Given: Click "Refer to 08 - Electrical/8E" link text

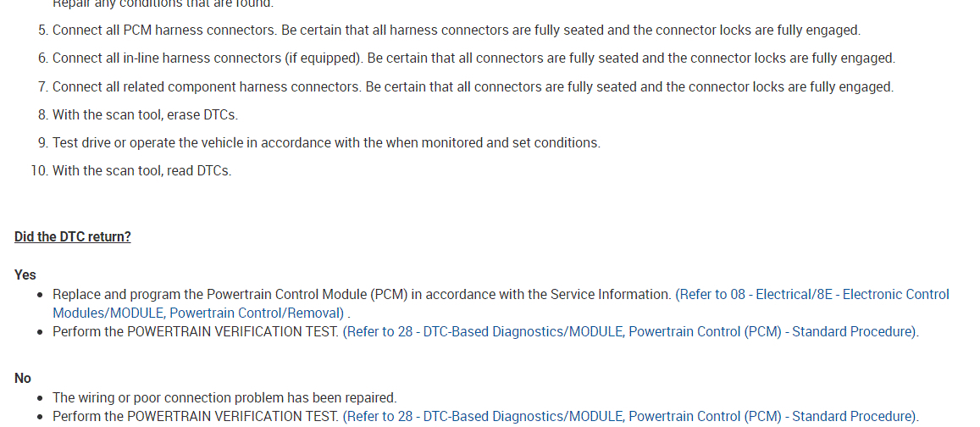Looking at the screenshot, I should pyautogui.click(x=754, y=295).
